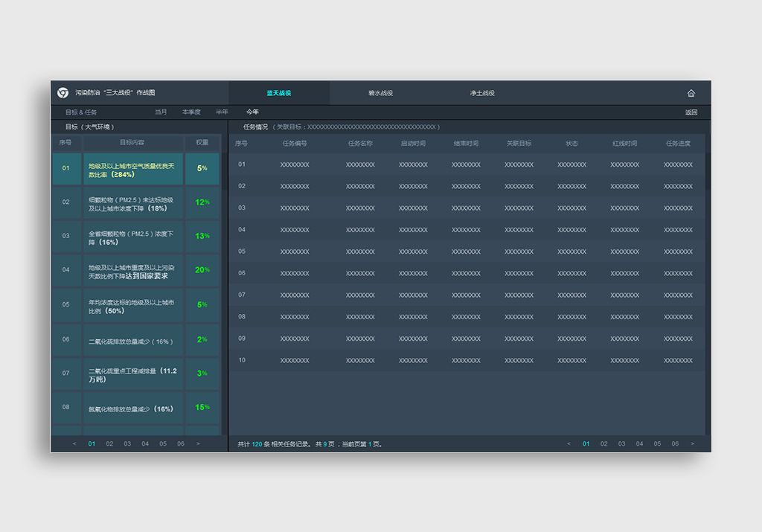
Task: Click the 返回 button
Action: click(691, 112)
